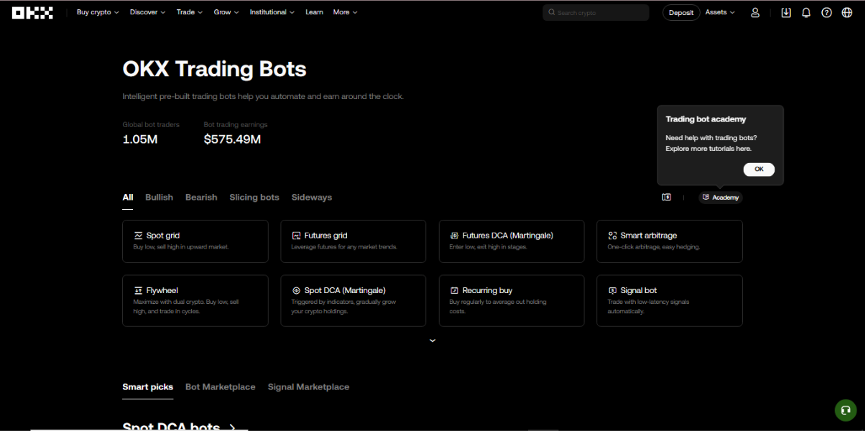Click the Spot DCA bots heading

[171, 427]
